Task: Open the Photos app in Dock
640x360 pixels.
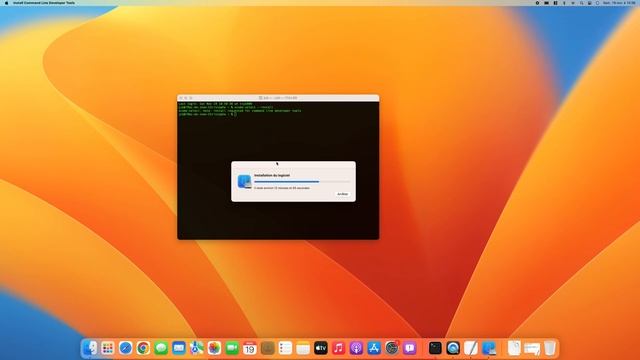Action: tap(214, 348)
